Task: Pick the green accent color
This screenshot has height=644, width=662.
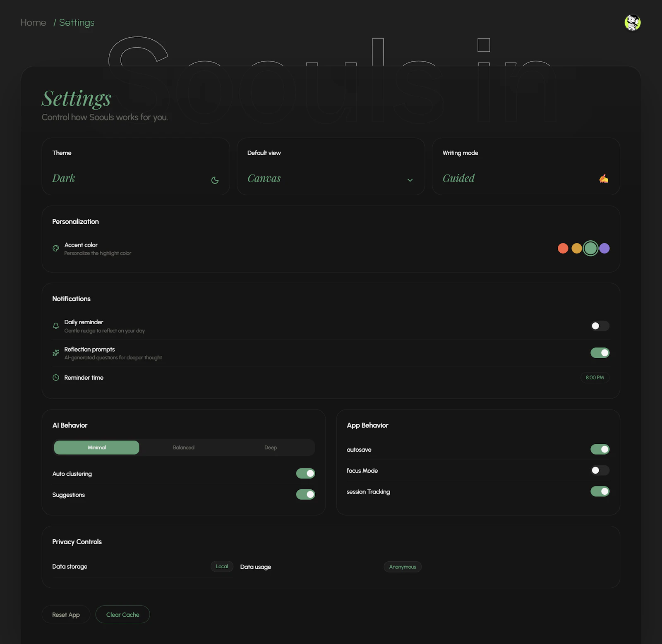Action: pos(590,248)
